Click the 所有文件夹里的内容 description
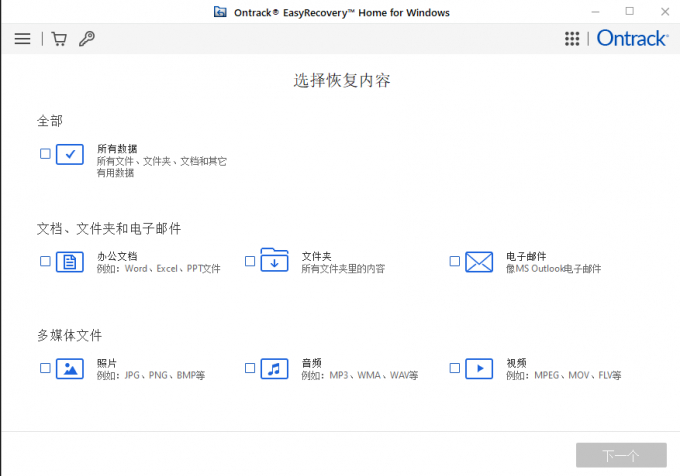The image size is (680, 476). [x=343, y=269]
